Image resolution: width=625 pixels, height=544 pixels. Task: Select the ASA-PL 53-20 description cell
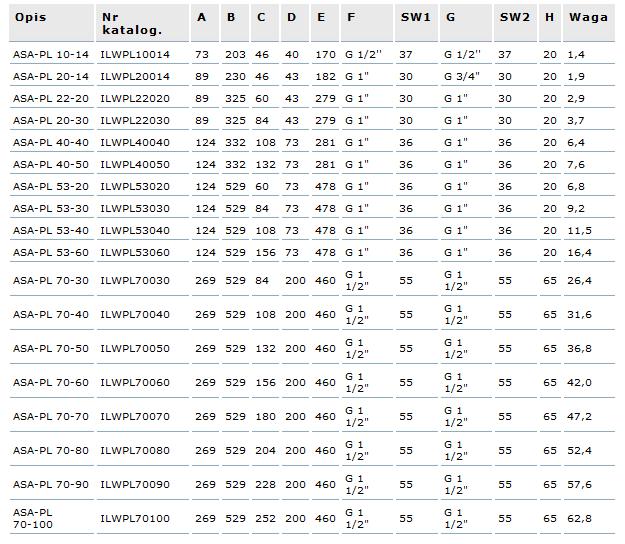51,186
